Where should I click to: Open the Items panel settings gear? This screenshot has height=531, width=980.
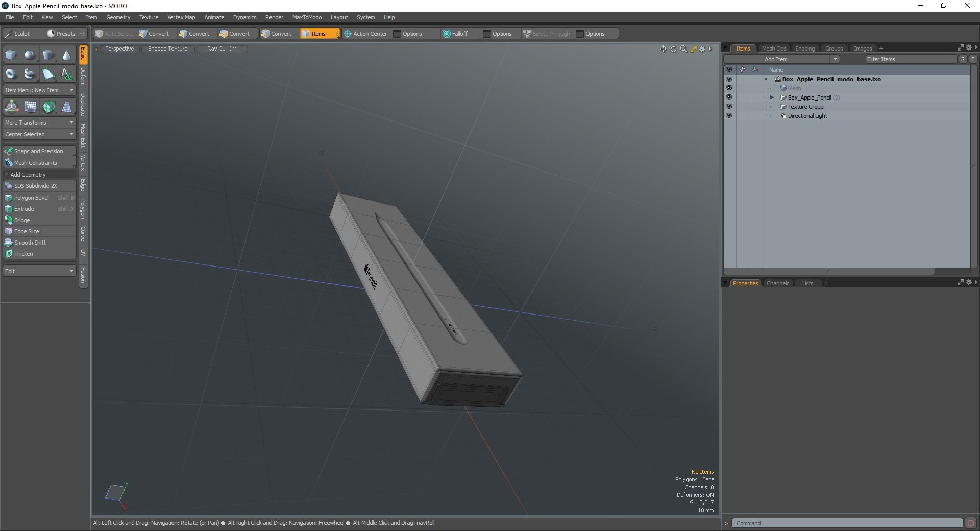coord(969,47)
